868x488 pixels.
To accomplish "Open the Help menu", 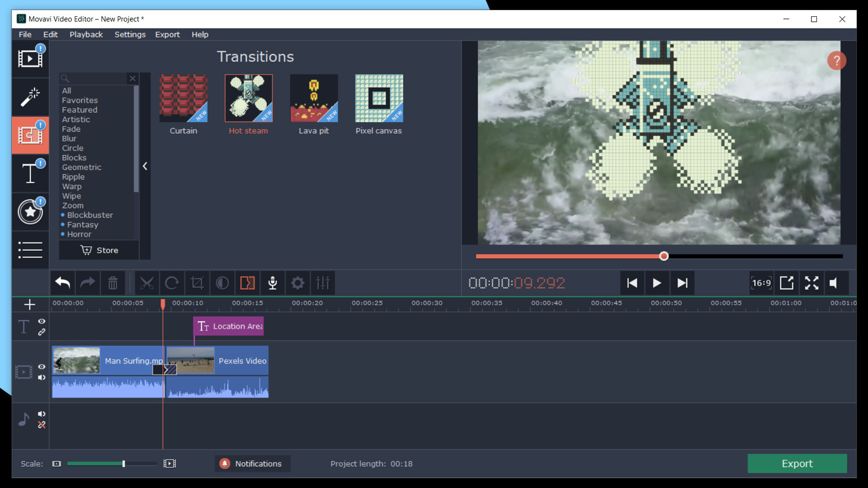I will click(x=200, y=34).
